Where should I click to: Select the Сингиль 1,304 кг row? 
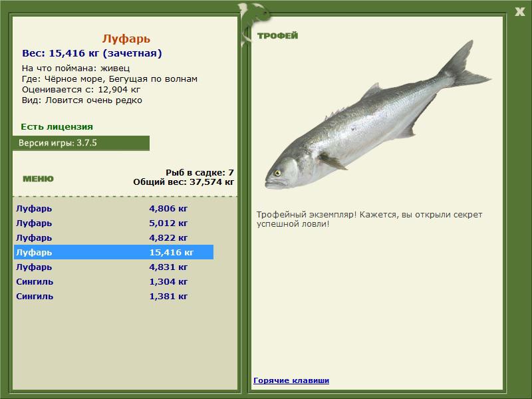click(114, 281)
